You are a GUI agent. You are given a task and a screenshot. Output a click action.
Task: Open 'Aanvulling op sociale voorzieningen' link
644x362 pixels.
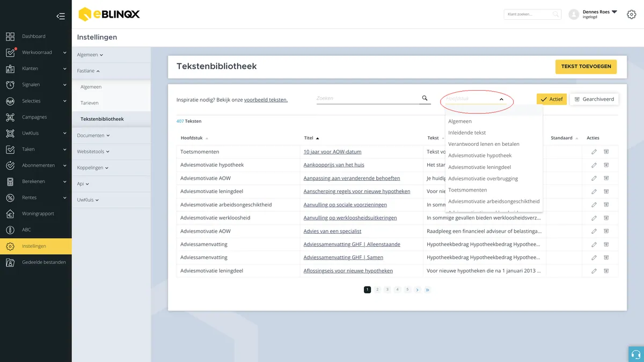point(345,205)
